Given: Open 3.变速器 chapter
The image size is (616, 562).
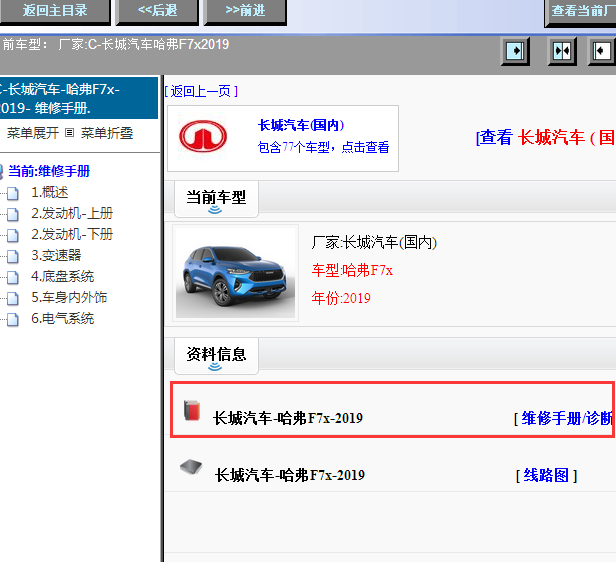Looking at the screenshot, I should coord(56,255).
